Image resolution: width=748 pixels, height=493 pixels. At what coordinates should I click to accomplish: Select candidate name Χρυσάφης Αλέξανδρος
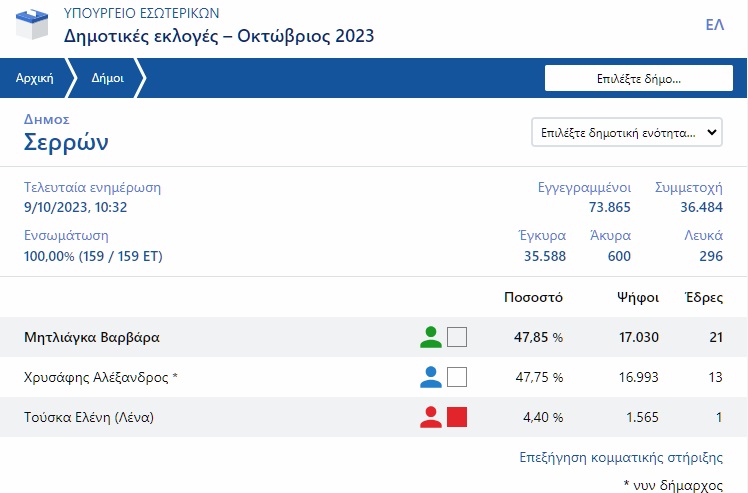click(x=96, y=377)
